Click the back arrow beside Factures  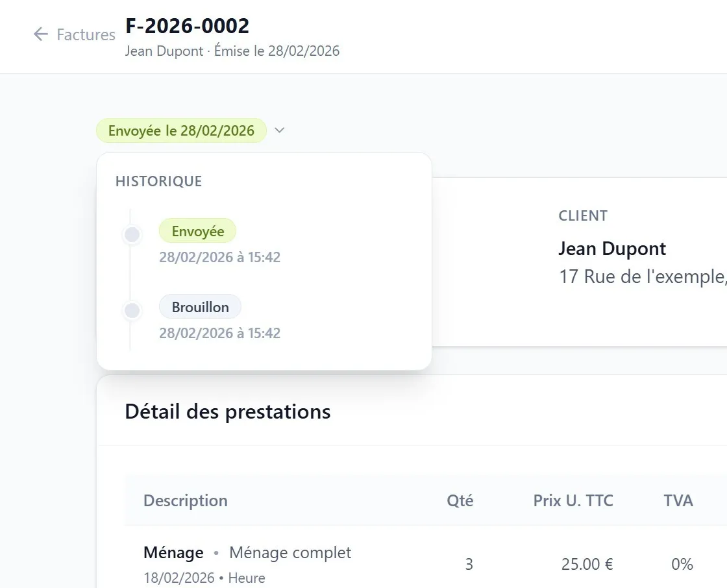[40, 34]
